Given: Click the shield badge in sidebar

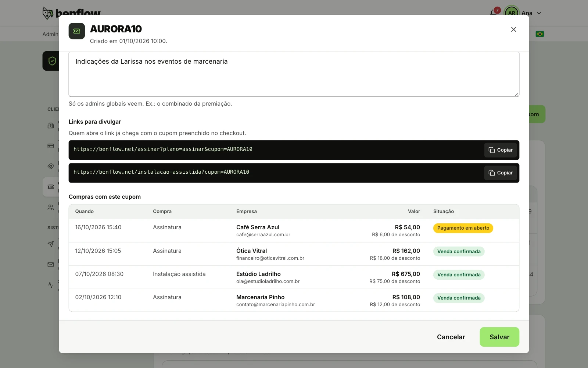Looking at the screenshot, I should click(x=52, y=61).
